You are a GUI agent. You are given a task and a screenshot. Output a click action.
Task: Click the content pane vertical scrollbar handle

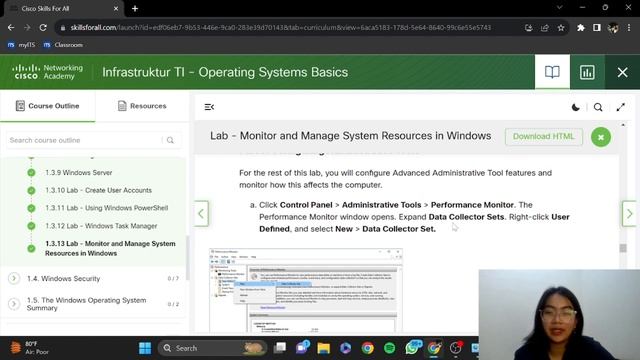click(623, 248)
